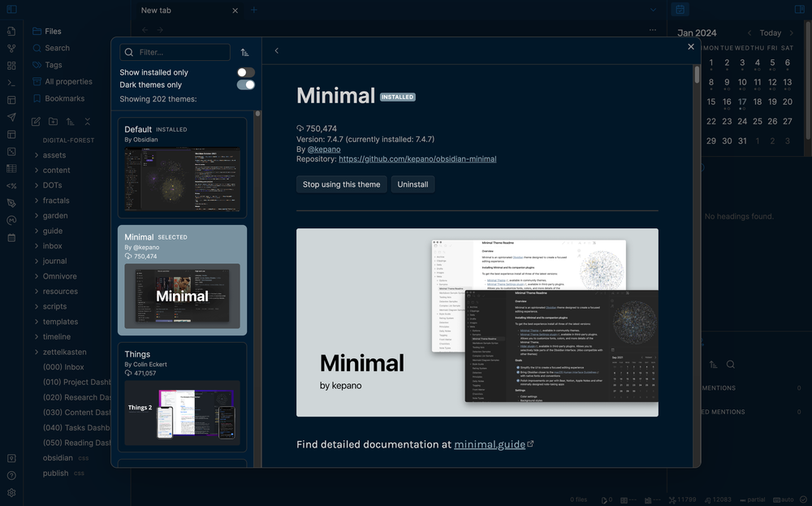Open the Files panel in the sidebar
The width and height of the screenshot is (812, 506).
coord(46,31)
